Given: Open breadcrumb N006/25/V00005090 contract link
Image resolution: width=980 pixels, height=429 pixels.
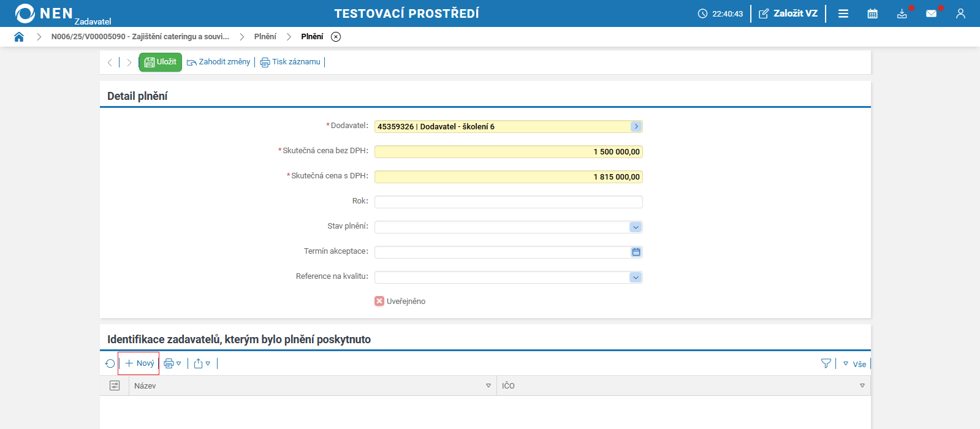Looking at the screenshot, I should [140, 37].
